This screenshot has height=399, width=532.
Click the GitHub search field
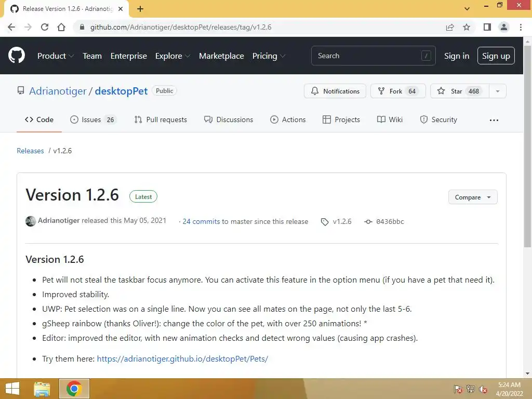pyautogui.click(x=373, y=56)
